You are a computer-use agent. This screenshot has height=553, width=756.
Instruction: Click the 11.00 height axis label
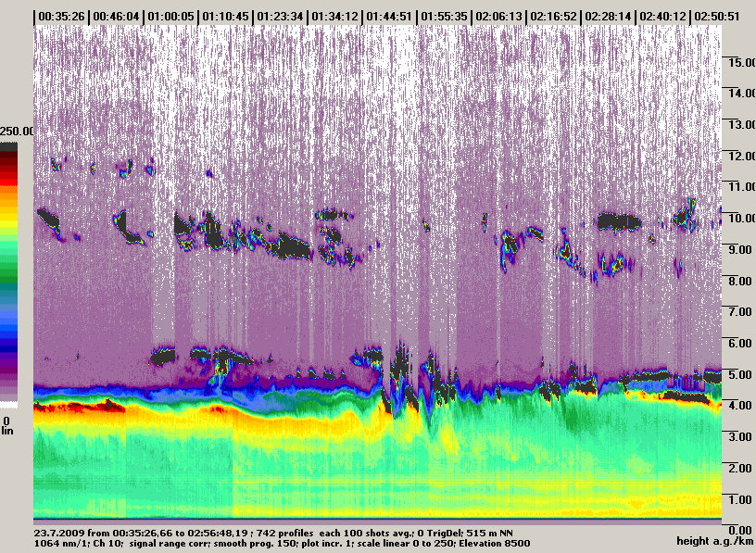coord(741,186)
